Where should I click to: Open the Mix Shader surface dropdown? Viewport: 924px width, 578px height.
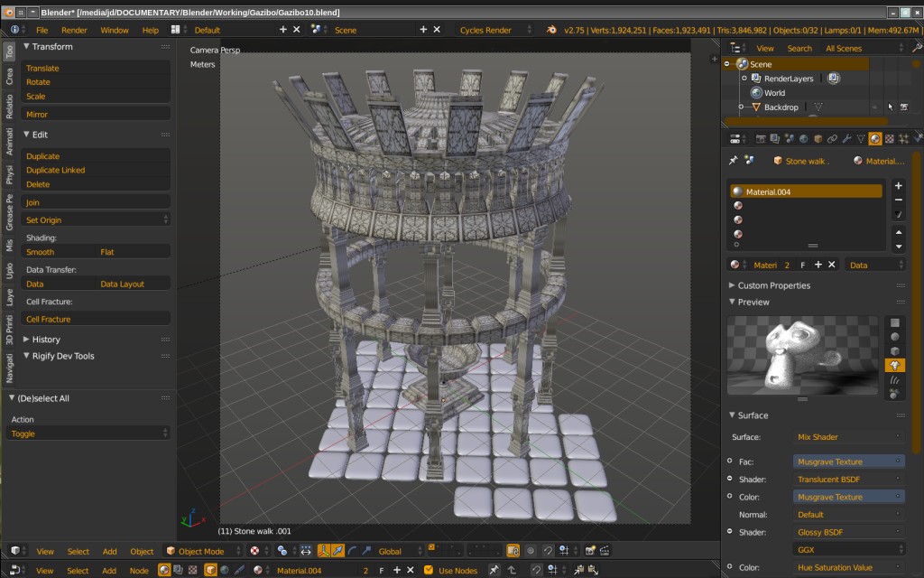coord(846,435)
